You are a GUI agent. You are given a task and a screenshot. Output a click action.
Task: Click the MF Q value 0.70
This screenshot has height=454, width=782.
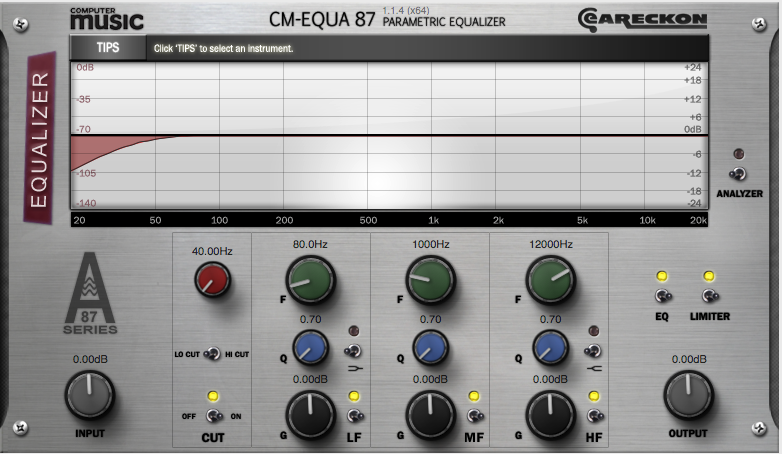(430, 319)
